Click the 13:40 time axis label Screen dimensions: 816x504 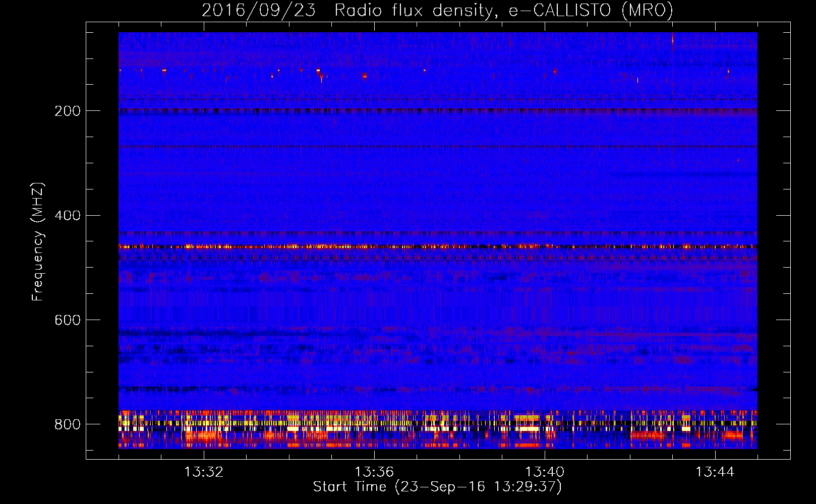(x=545, y=472)
